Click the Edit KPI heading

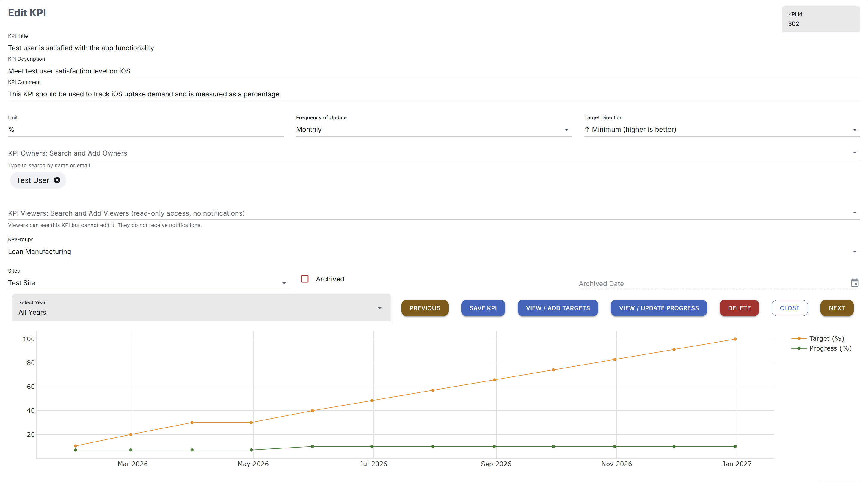(x=27, y=13)
